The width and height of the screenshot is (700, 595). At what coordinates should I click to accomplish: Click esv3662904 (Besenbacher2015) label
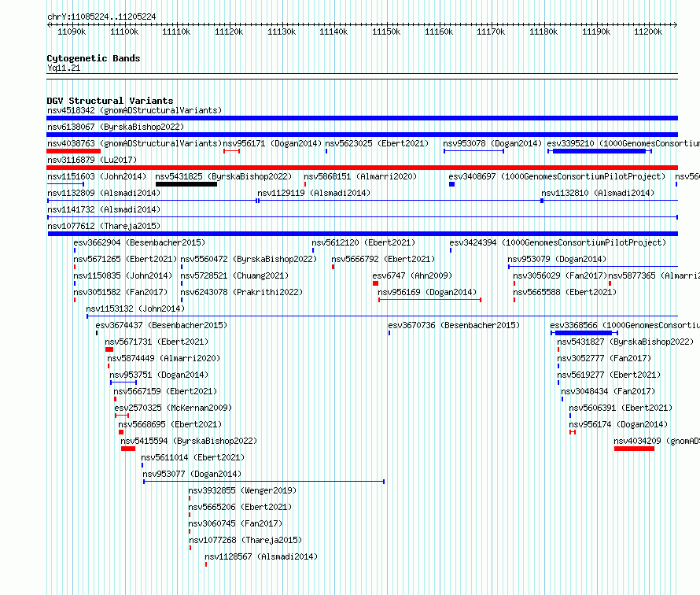click(x=139, y=242)
